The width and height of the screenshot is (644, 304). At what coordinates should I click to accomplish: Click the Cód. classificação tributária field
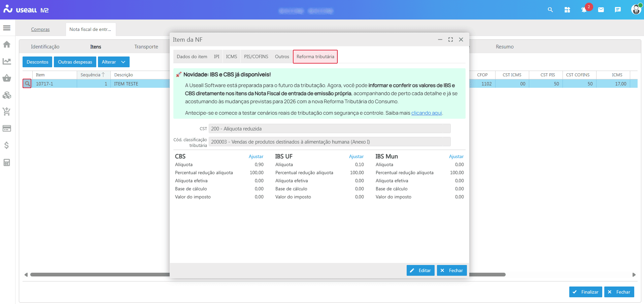click(x=329, y=142)
